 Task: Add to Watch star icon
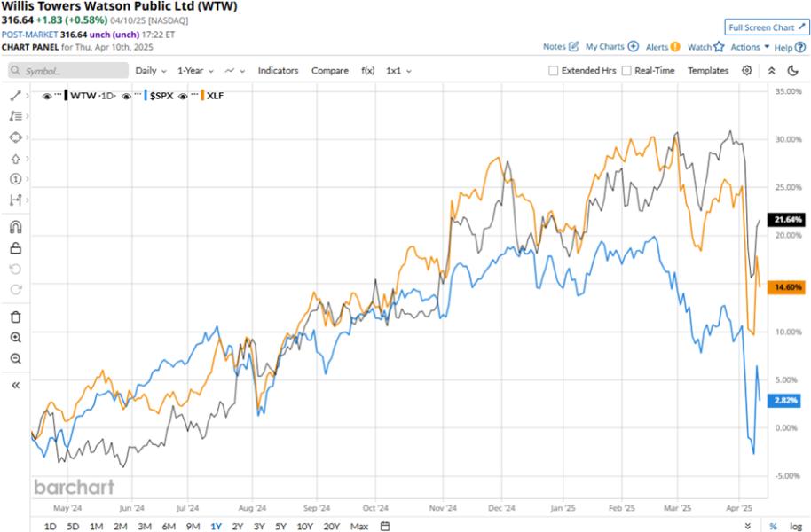[719, 46]
